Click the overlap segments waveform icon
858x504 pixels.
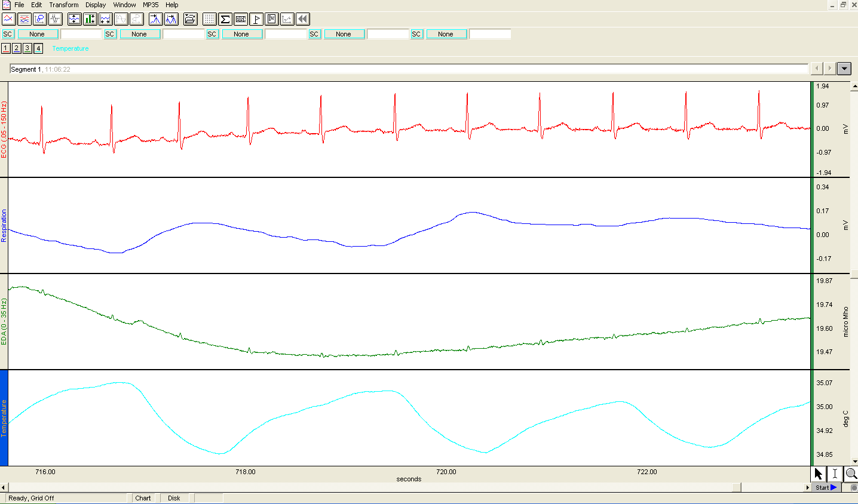(55, 19)
